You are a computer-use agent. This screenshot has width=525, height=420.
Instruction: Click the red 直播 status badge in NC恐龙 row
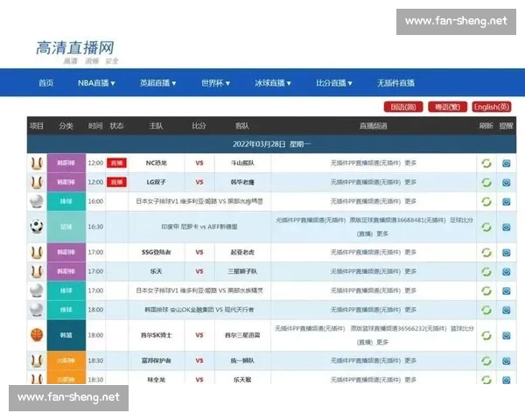tap(116, 163)
